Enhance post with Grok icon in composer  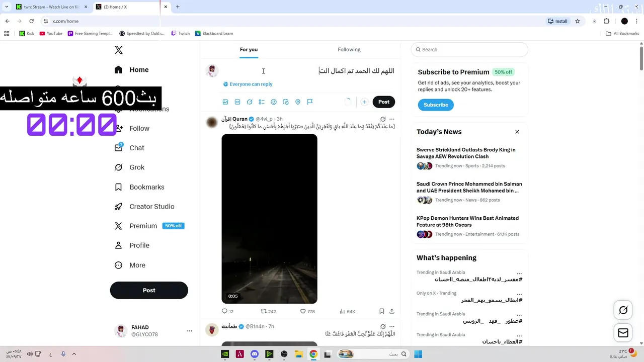tap(250, 102)
